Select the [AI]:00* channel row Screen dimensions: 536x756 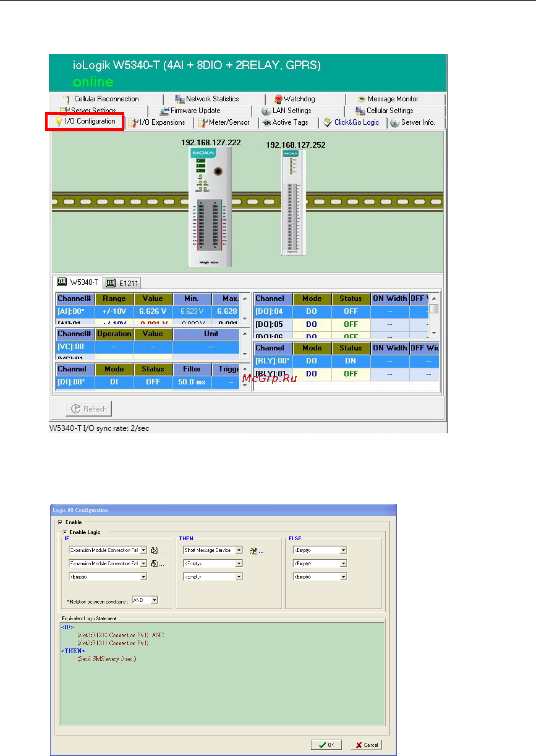(x=148, y=312)
